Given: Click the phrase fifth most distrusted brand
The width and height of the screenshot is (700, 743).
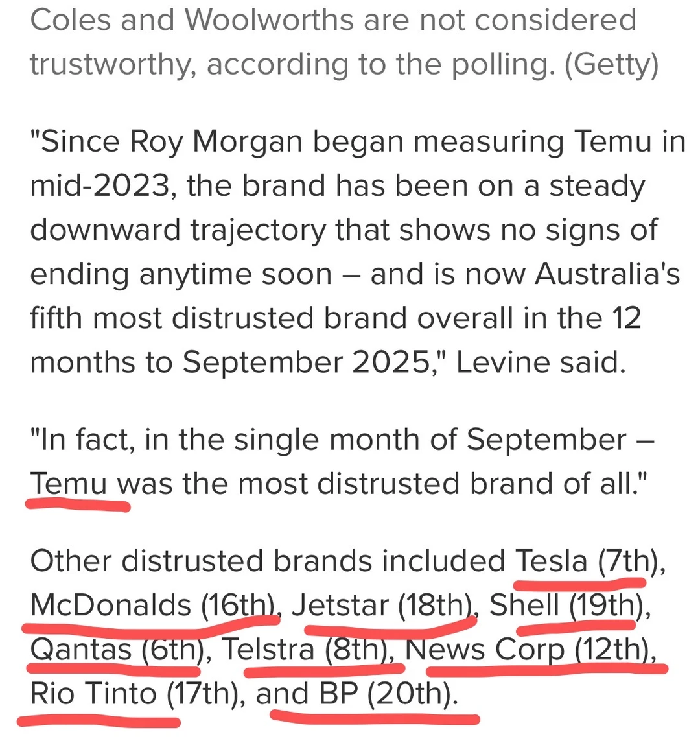Looking at the screenshot, I should (x=219, y=318).
